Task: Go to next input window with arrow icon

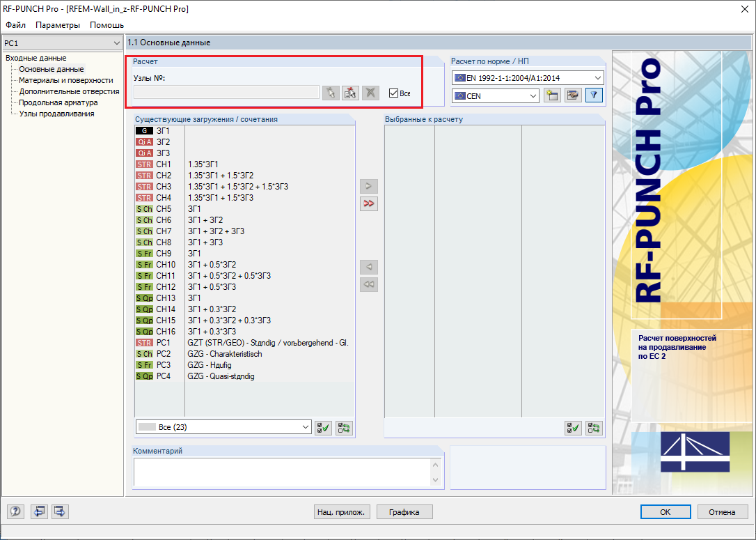Action: click(x=59, y=511)
